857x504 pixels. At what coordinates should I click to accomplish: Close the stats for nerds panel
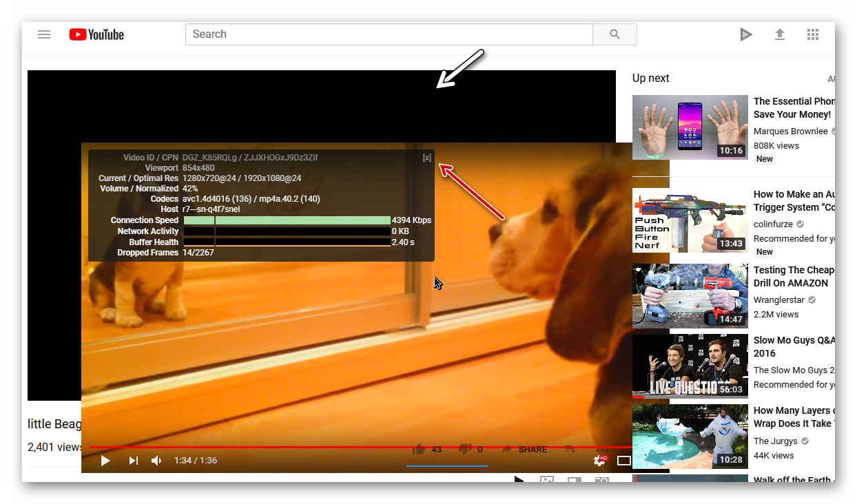[x=427, y=158]
